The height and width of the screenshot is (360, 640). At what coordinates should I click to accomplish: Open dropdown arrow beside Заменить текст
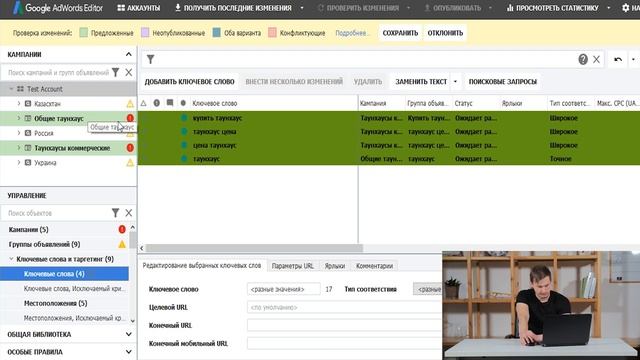(x=455, y=82)
